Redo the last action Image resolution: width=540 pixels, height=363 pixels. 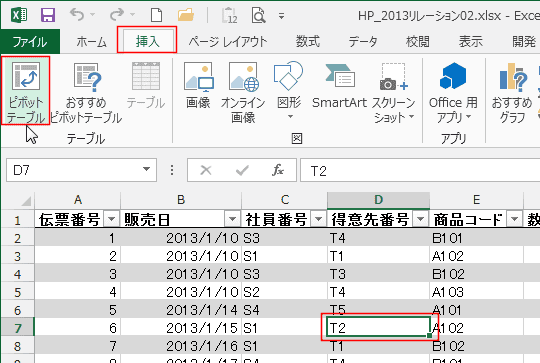click(x=117, y=15)
